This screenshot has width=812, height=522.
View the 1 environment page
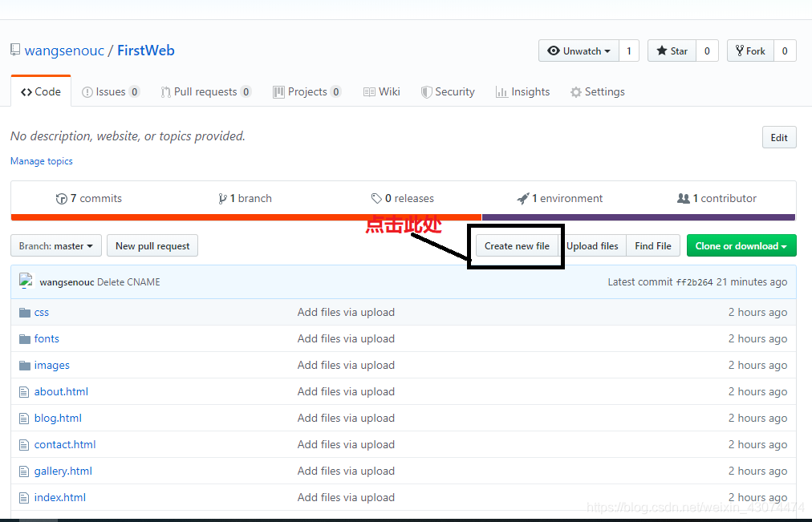click(560, 198)
